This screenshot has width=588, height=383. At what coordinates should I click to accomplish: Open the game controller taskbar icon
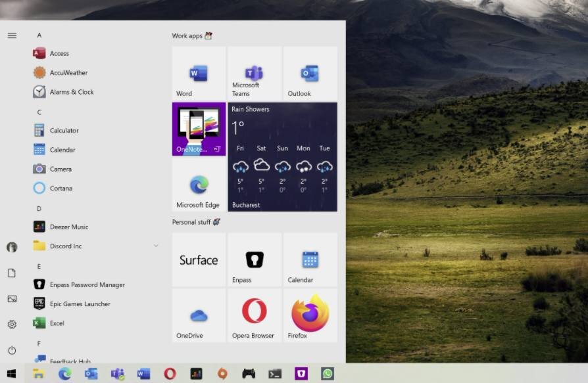click(x=249, y=373)
